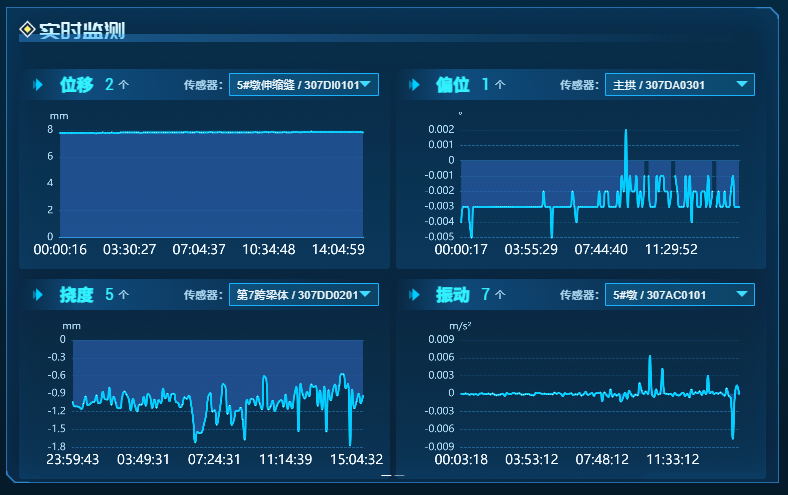The width and height of the screenshot is (788, 495).
Task: Click the 2 个 count beside 位移
Action: point(117,85)
